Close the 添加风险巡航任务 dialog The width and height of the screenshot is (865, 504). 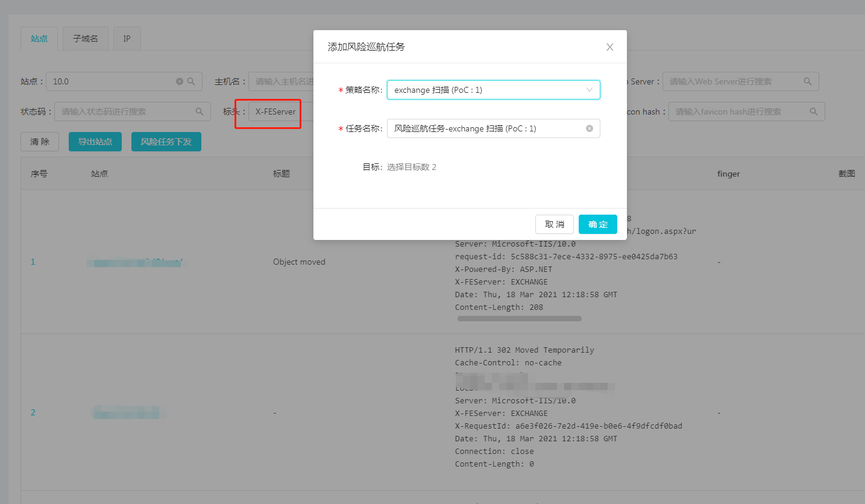(x=609, y=47)
